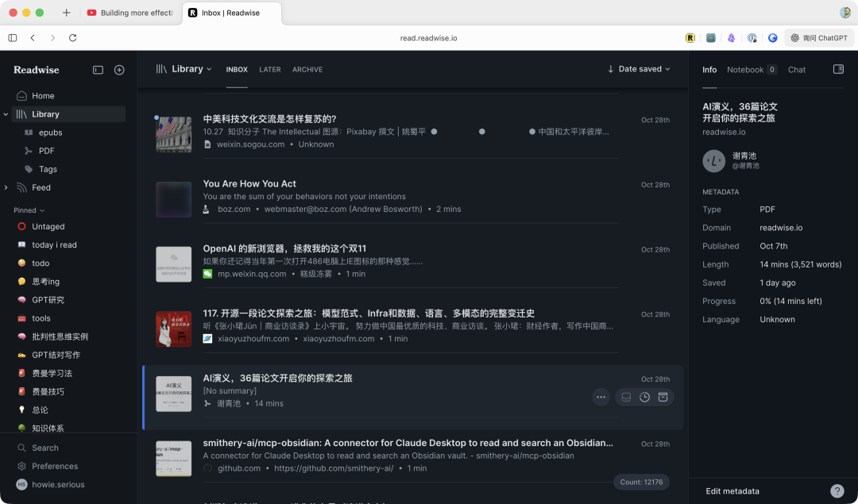858x504 pixels.
Task: Toggle the right info panel visibility
Action: click(x=838, y=69)
